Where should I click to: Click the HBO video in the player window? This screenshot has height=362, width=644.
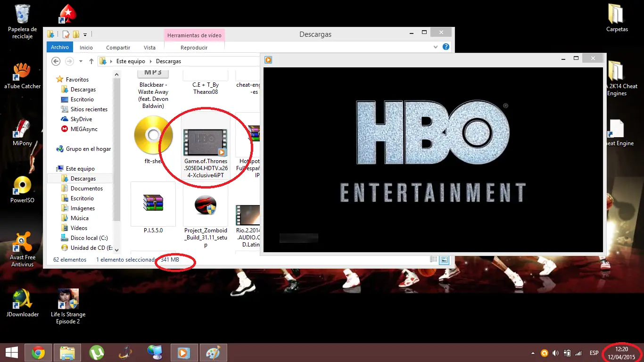tap(433, 159)
